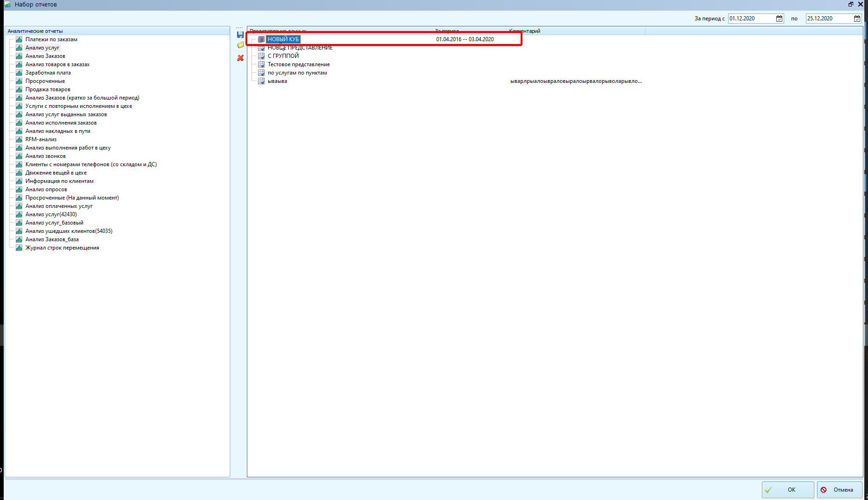868x500 pixels.
Task: Click the red X delete icon
Action: pyautogui.click(x=240, y=58)
